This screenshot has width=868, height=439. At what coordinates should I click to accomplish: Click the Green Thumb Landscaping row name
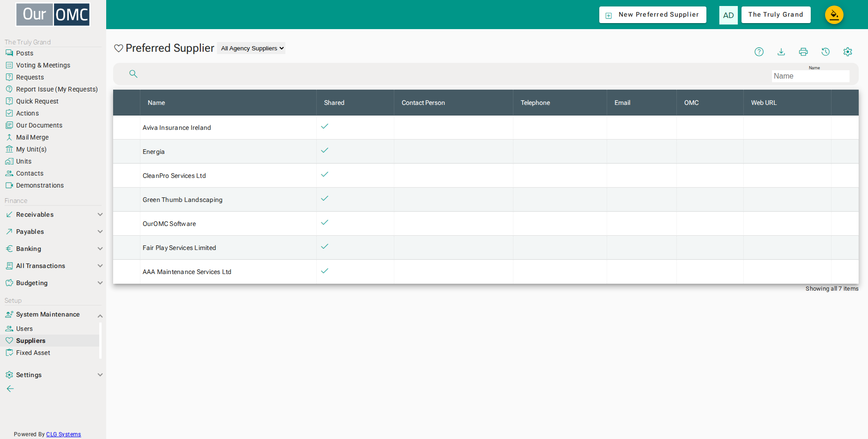182,200
